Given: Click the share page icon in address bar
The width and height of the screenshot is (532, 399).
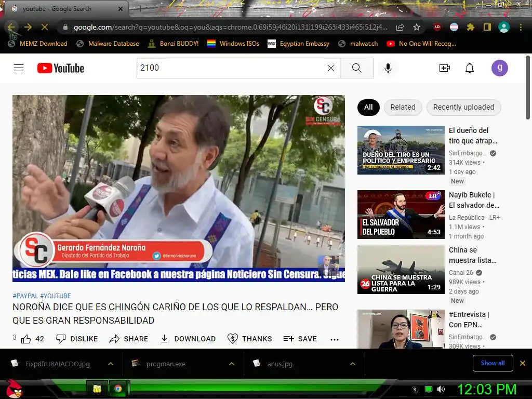Looking at the screenshot, I should (400, 27).
